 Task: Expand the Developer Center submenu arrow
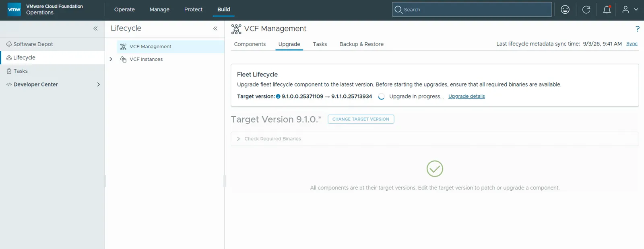98,84
